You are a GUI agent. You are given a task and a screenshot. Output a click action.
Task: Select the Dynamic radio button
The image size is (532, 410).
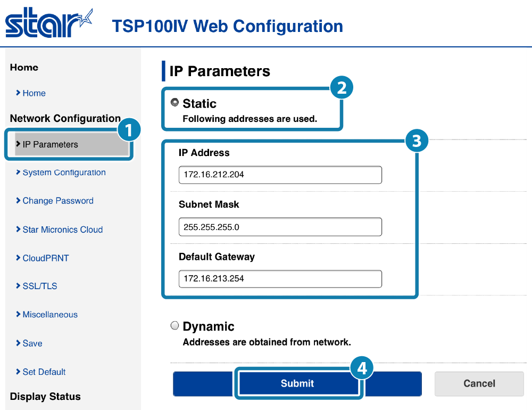(174, 325)
